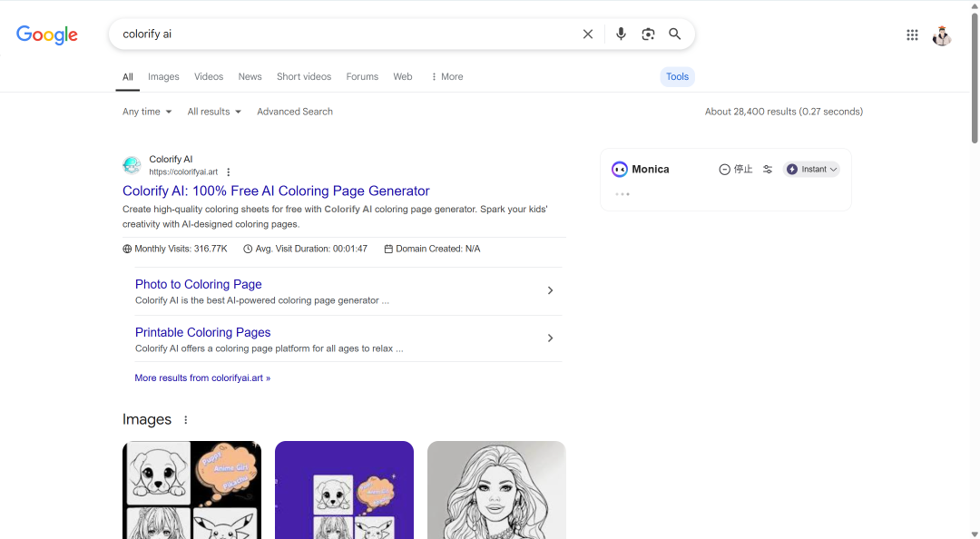Expand the All results filter dropdown
Viewport: 980px width, 539px height.
214,112
